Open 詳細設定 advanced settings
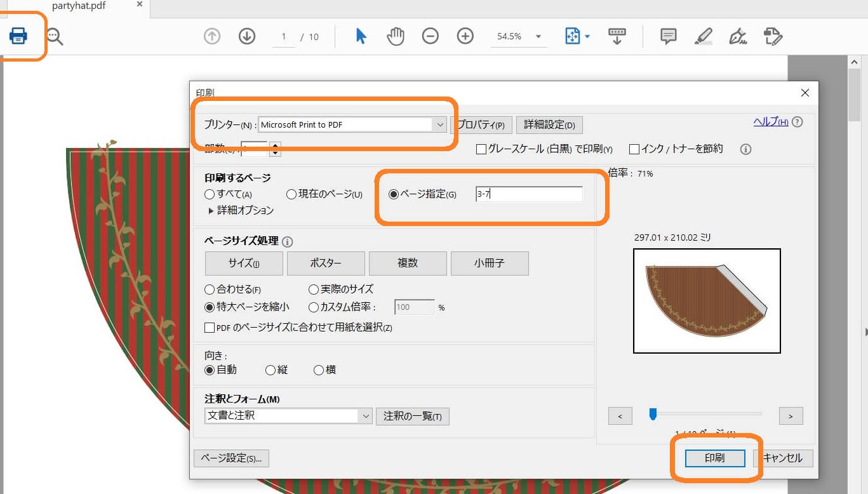This screenshot has height=494, width=868. click(549, 125)
